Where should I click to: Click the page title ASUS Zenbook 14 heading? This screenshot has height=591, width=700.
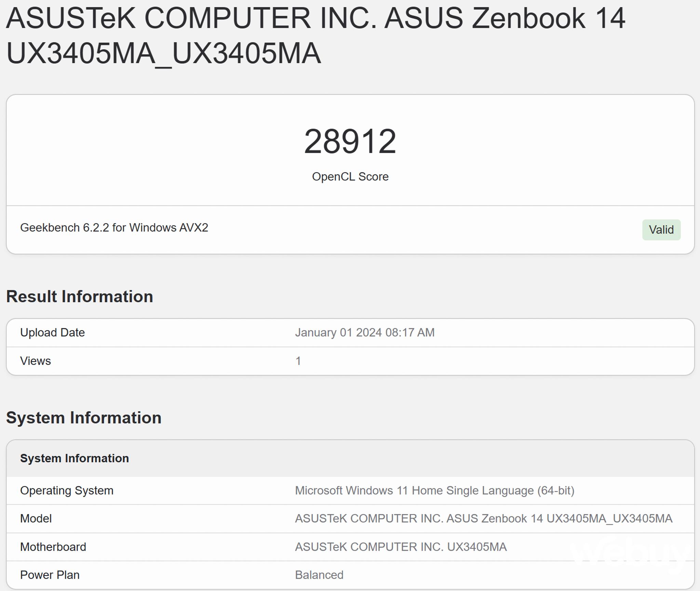(316, 36)
